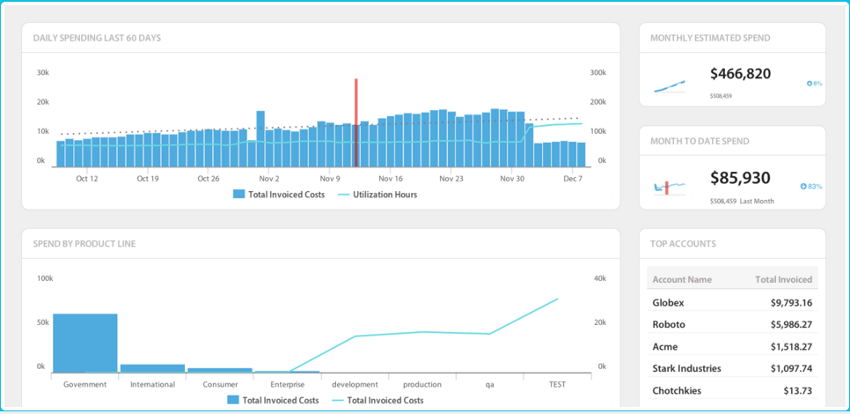Select the Acme account row
The image size is (850, 414).
(732, 347)
